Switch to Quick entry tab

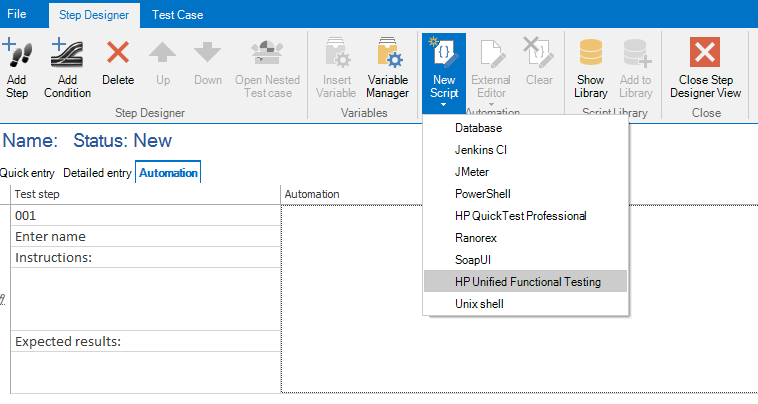pyautogui.click(x=27, y=173)
